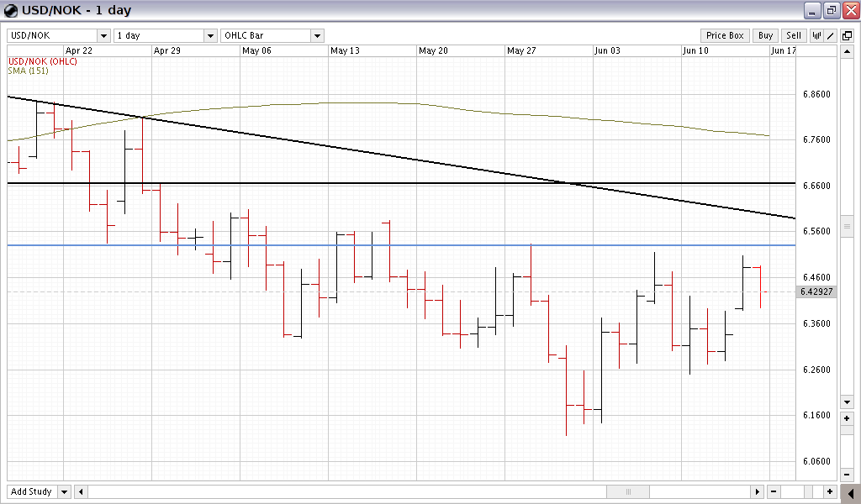Click the SMA (151) legend label
Screen dimensions: 861x504
pos(28,71)
